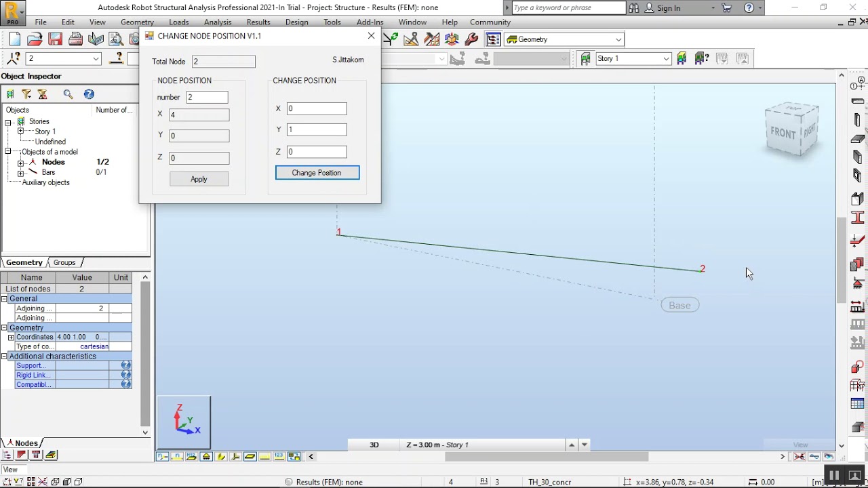The image size is (868, 488).
Task: Click the Change Position Y input field
Action: [317, 129]
